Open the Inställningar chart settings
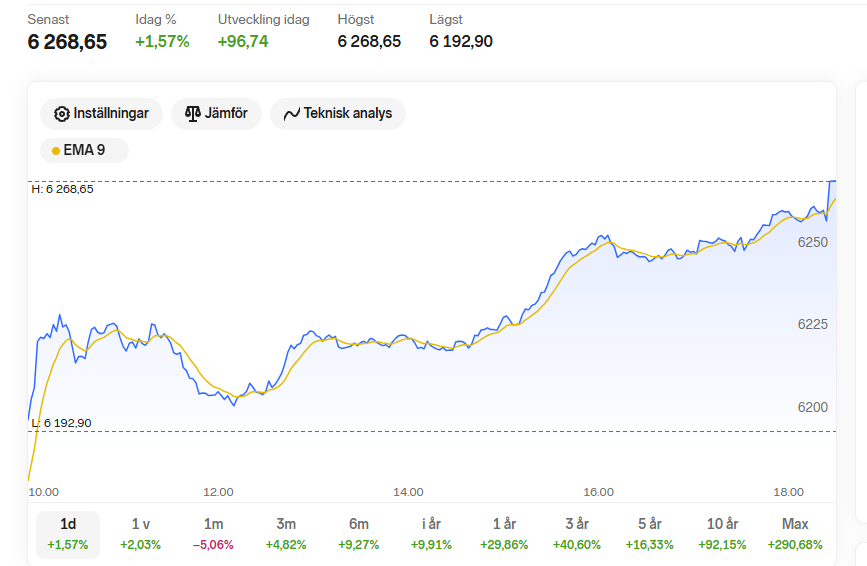The image size is (867, 566). click(x=101, y=114)
